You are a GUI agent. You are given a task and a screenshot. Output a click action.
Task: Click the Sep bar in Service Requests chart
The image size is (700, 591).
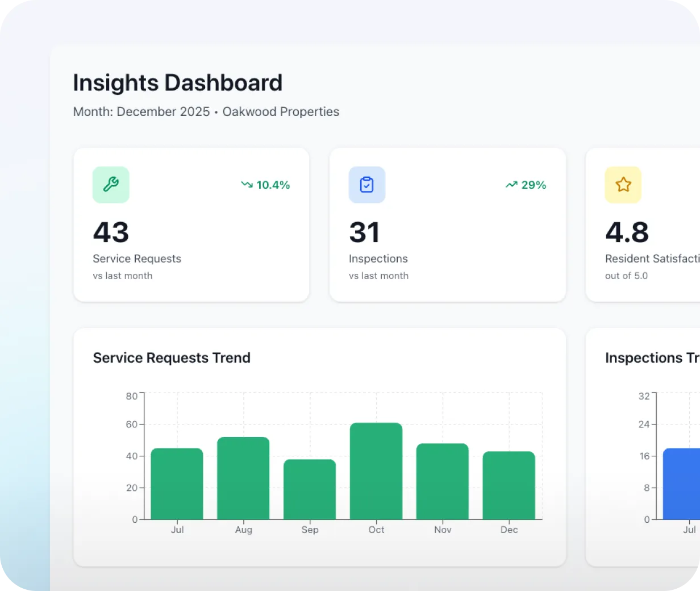coord(310,489)
